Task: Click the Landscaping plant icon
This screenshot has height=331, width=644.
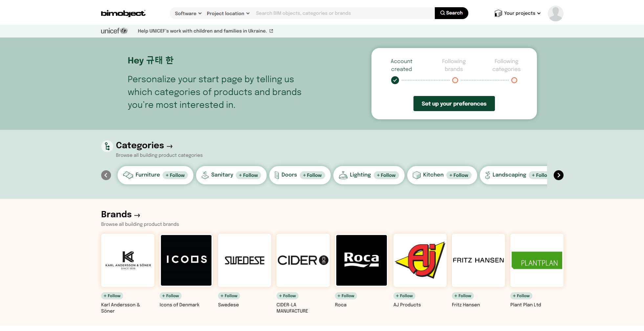Action: (x=487, y=175)
